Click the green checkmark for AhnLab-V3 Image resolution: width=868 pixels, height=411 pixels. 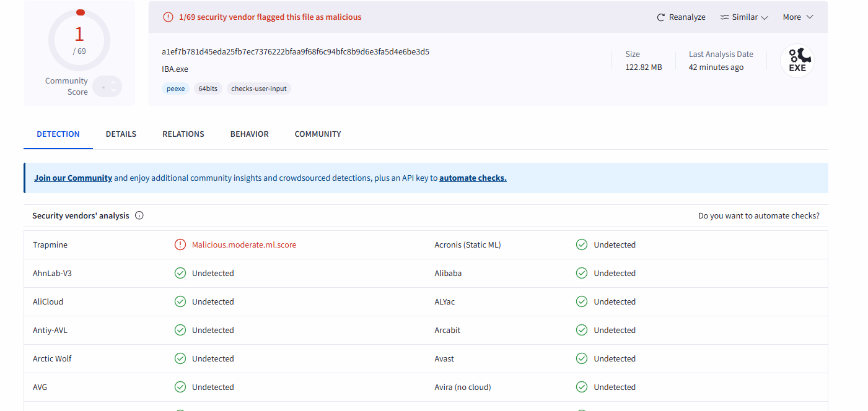180,273
